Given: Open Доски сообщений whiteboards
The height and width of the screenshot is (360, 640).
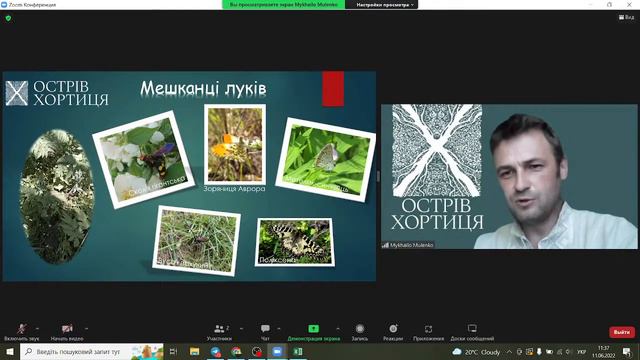Looking at the screenshot, I should pyautogui.click(x=472, y=332).
